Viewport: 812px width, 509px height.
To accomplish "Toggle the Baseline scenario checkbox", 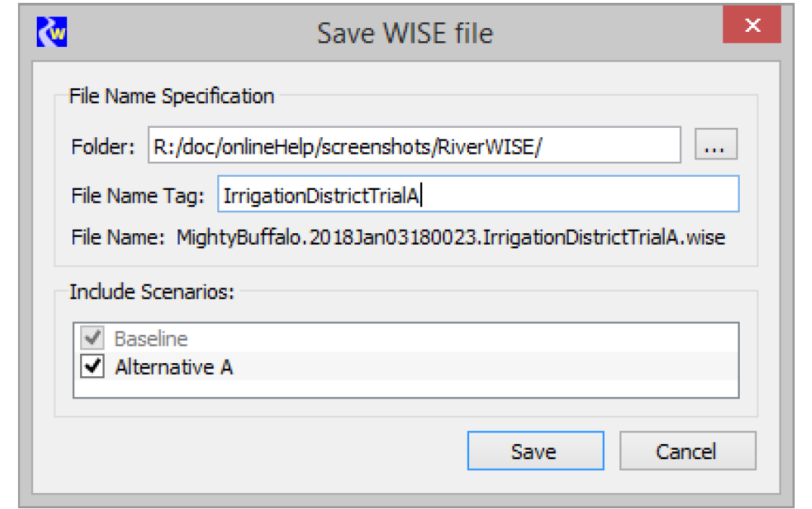I will click(x=92, y=338).
